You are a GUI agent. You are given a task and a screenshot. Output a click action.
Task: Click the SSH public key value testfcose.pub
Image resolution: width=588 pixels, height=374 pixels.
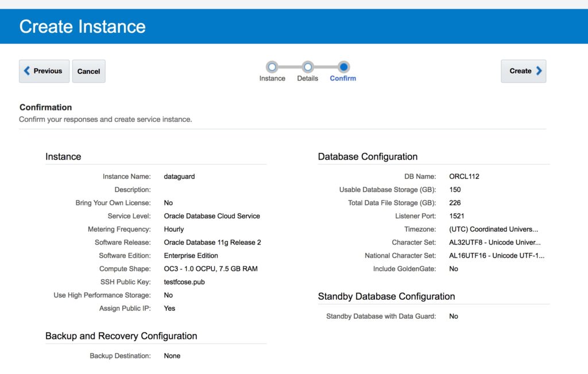184,282
